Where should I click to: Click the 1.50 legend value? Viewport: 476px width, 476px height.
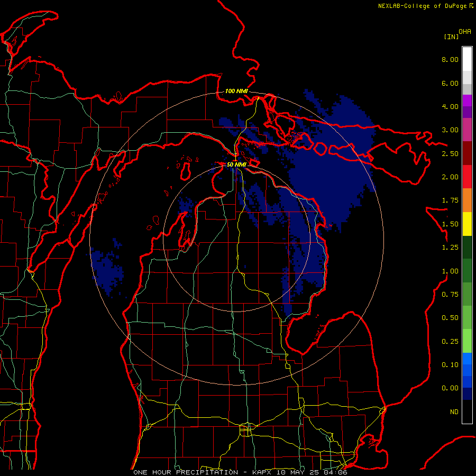[450, 224]
